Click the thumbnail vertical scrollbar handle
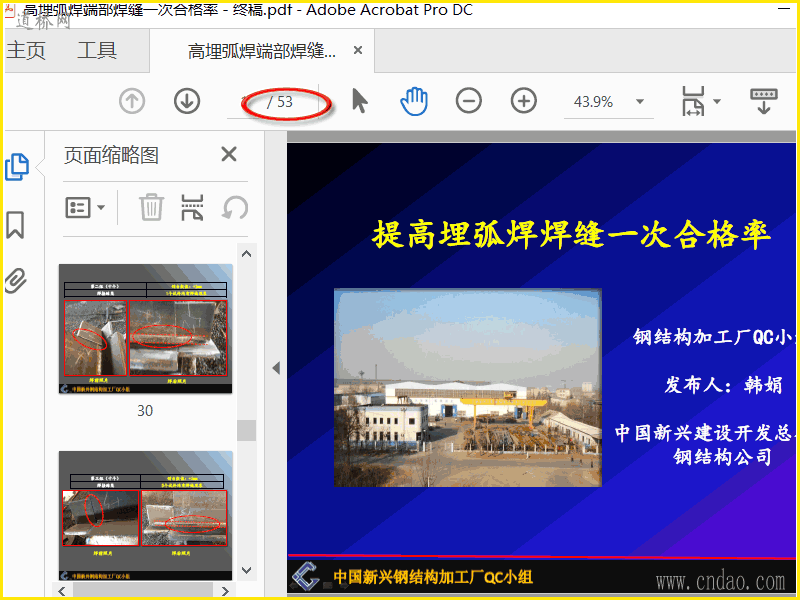The height and width of the screenshot is (600, 800). 246,430
